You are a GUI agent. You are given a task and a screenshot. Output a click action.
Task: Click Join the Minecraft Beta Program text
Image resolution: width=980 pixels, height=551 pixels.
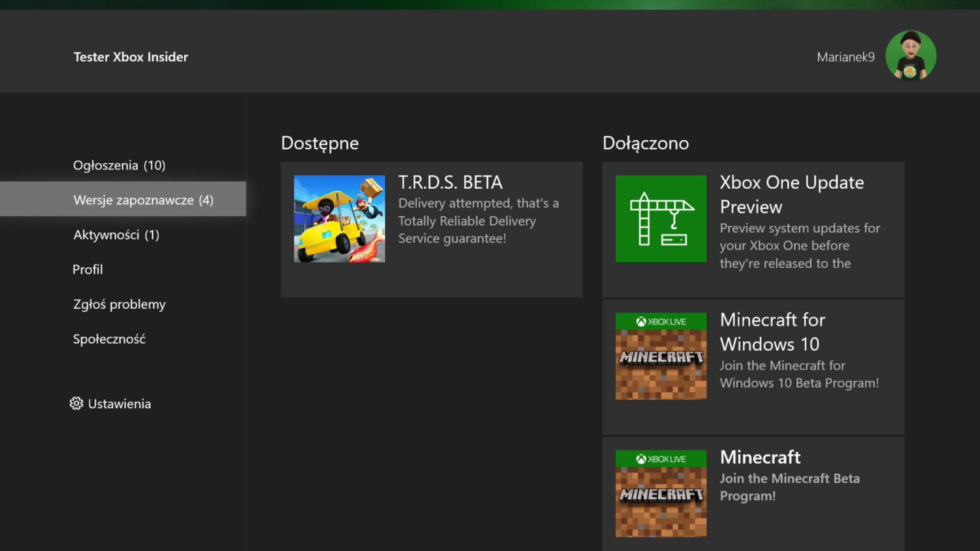point(790,487)
